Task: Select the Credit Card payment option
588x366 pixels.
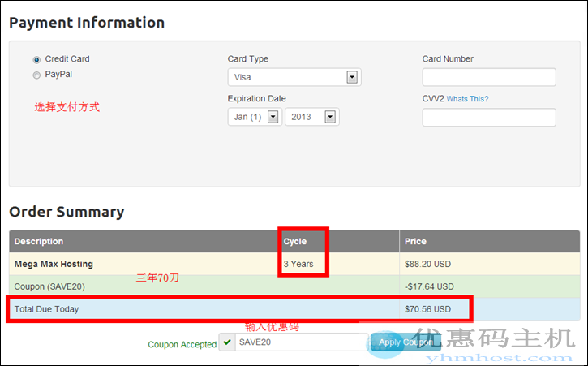Action: [x=36, y=59]
